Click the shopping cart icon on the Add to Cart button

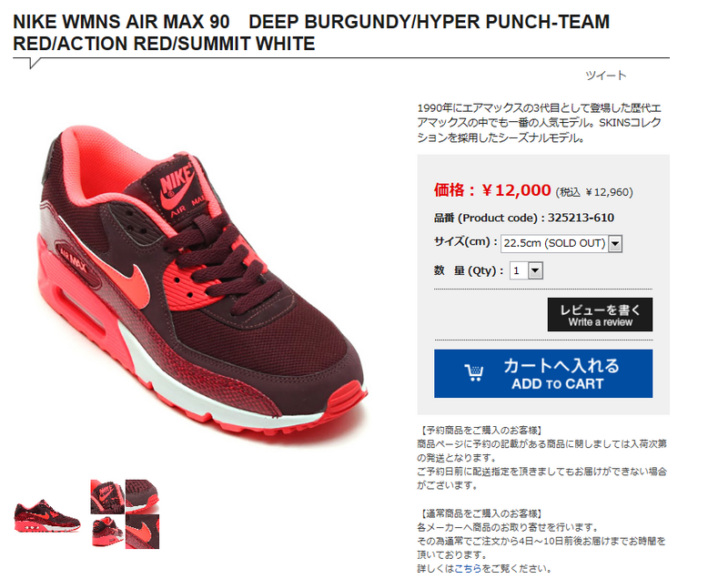(474, 373)
